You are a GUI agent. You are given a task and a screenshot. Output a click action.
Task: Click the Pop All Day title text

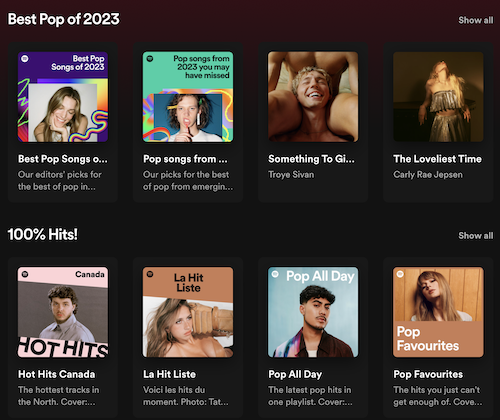(295, 374)
